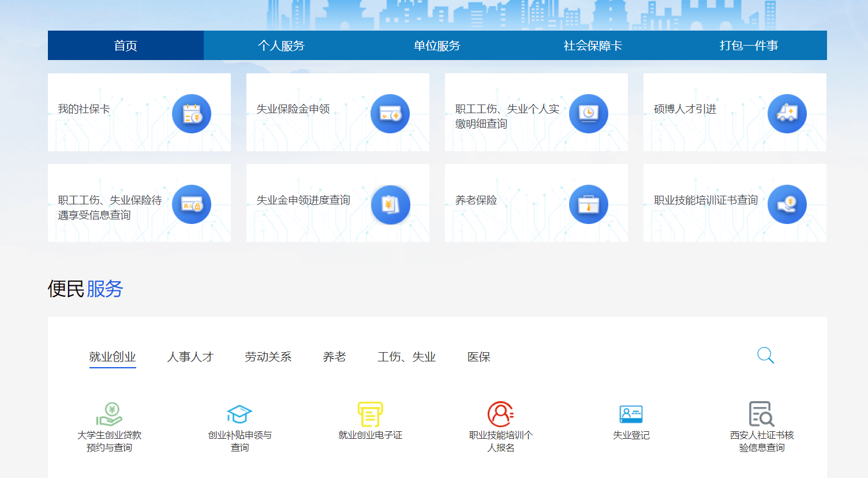This screenshot has width=868, height=478.
Task: Open 西安人社证书核验信息查询 label
Action: (761, 442)
